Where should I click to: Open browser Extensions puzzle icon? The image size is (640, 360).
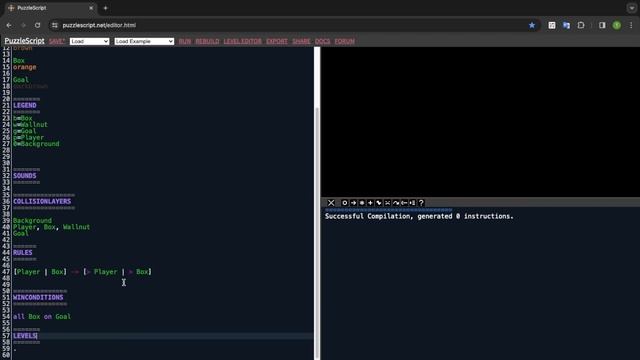click(x=581, y=25)
